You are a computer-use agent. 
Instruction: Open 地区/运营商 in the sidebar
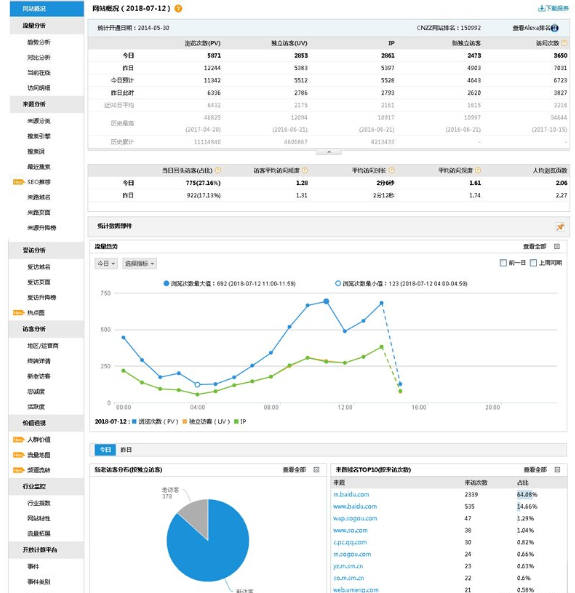[x=43, y=346]
